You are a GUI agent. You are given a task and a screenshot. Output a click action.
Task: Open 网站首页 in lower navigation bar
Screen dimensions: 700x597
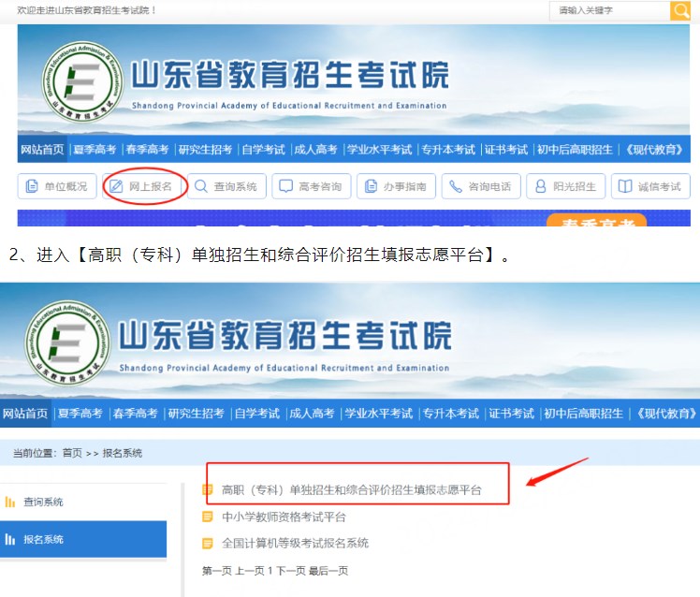(25, 414)
